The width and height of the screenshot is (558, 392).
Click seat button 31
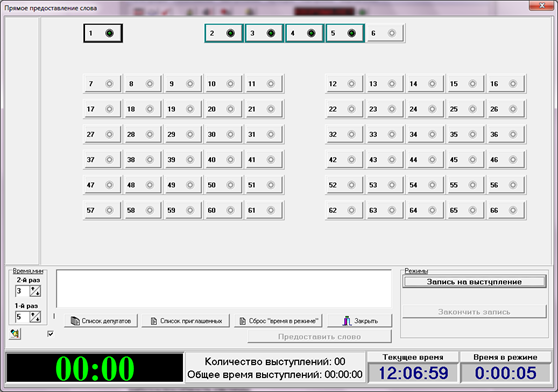pyautogui.click(x=264, y=134)
